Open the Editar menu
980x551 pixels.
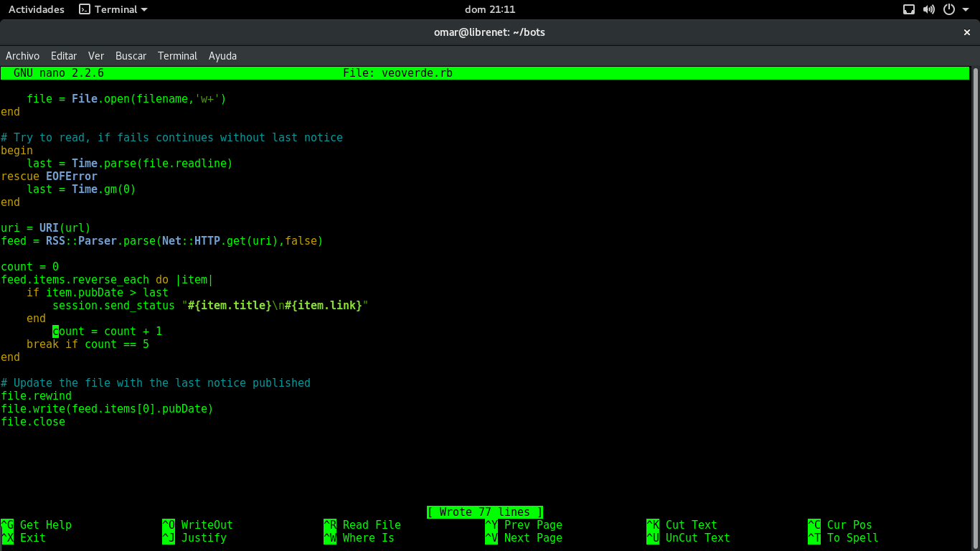point(64,56)
